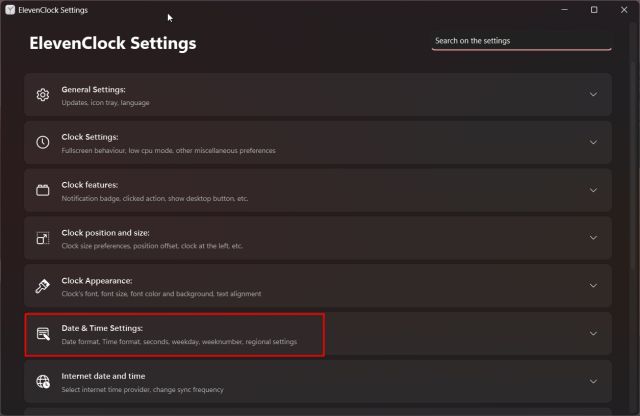Open the Clock Appearance settings row
Image resolution: width=640 pixels, height=416 pixels.
[300, 286]
